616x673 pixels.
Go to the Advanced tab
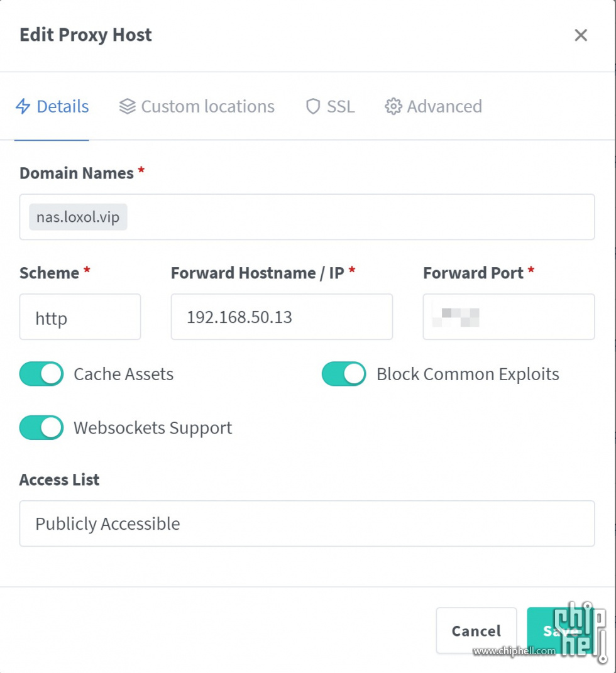coord(434,106)
